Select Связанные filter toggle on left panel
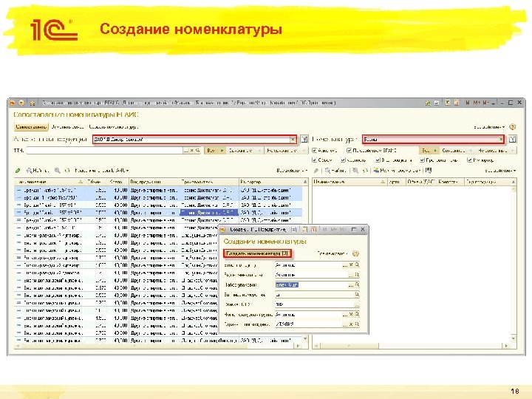This screenshot has width=532, height=399. tap(245, 150)
